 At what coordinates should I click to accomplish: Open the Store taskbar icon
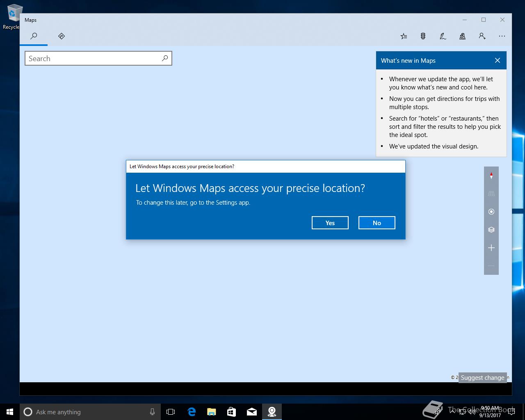coord(232,412)
